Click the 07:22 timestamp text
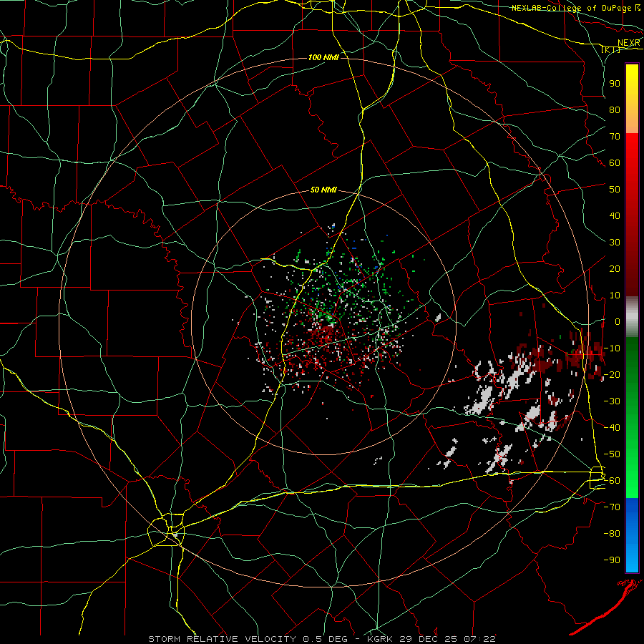This screenshot has width=644, height=644. pos(480,639)
